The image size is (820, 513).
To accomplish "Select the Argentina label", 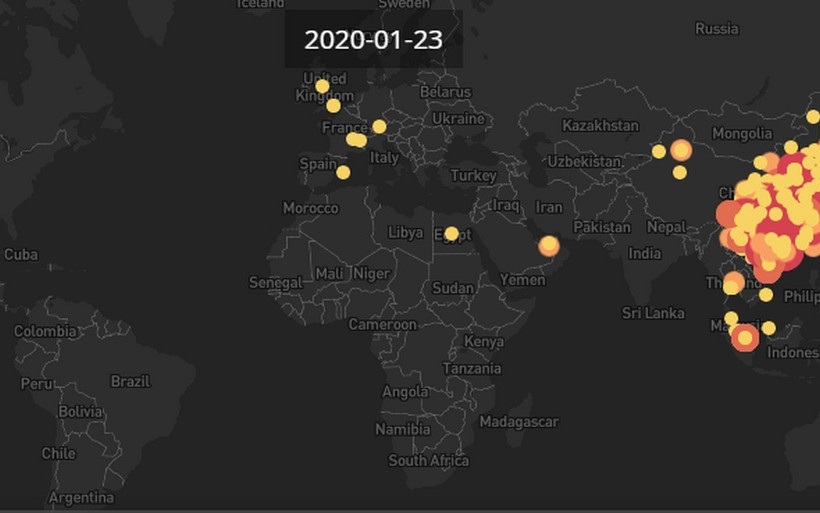I will click(x=81, y=497).
